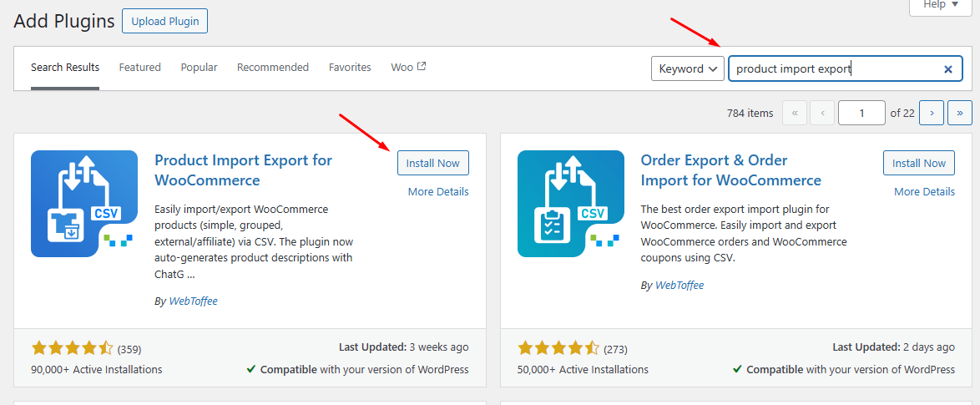Open WebToffee author link under Product Import Export
This screenshot has width=980, height=405.
[193, 301]
